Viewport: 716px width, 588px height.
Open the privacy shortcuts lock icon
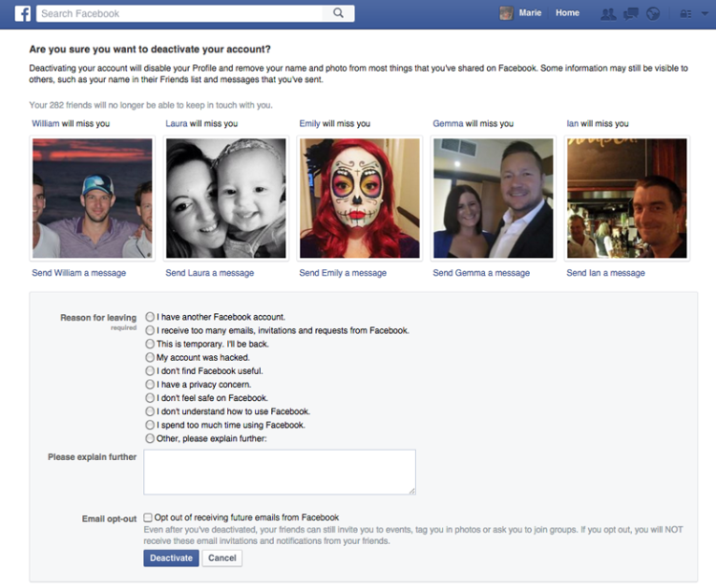point(685,13)
